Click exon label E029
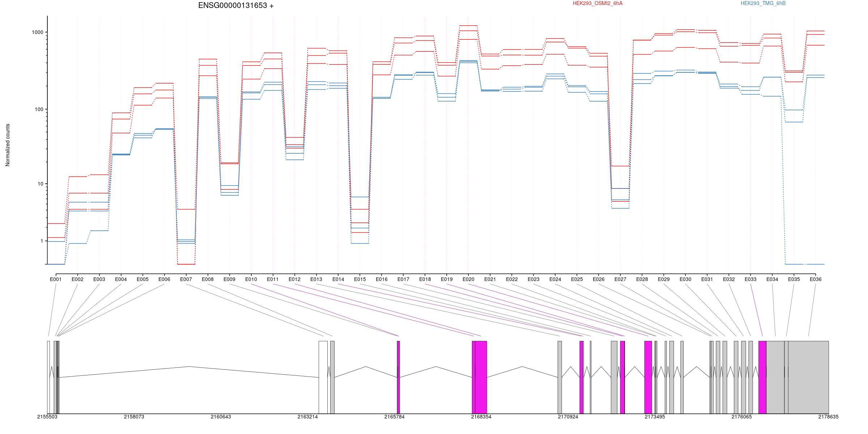 pos(664,279)
